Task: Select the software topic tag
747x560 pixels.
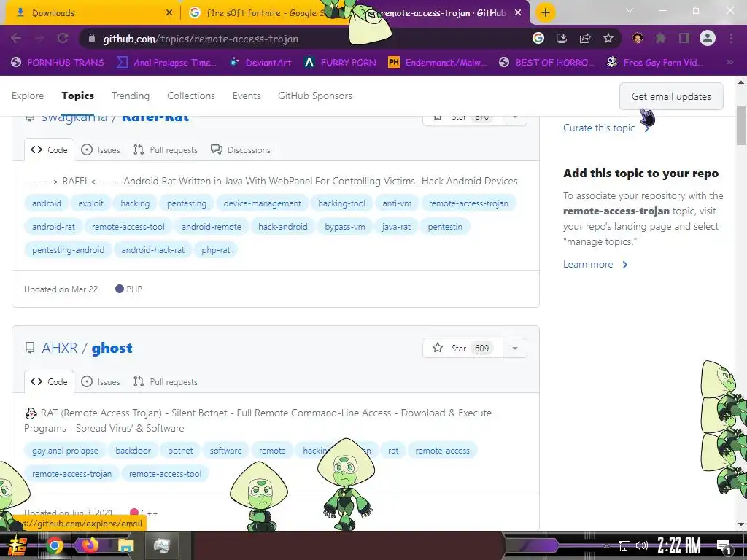Action: pos(226,451)
